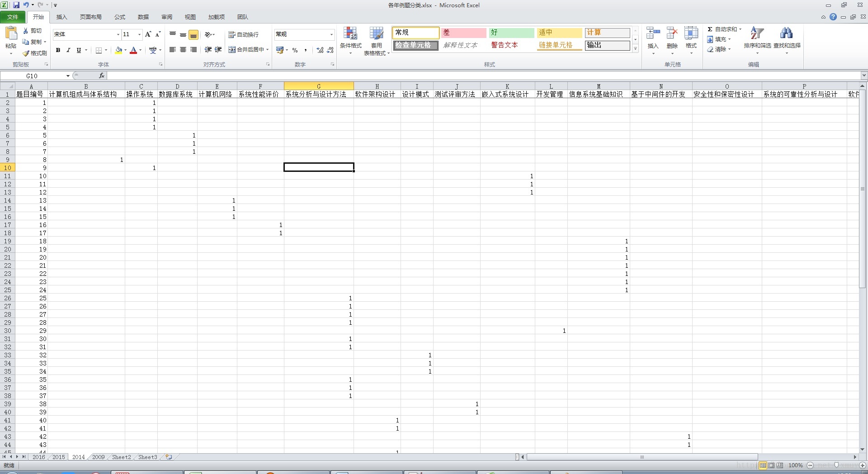Increase font size with large A icon
Image resolution: width=868 pixels, height=474 pixels.
(148, 34)
